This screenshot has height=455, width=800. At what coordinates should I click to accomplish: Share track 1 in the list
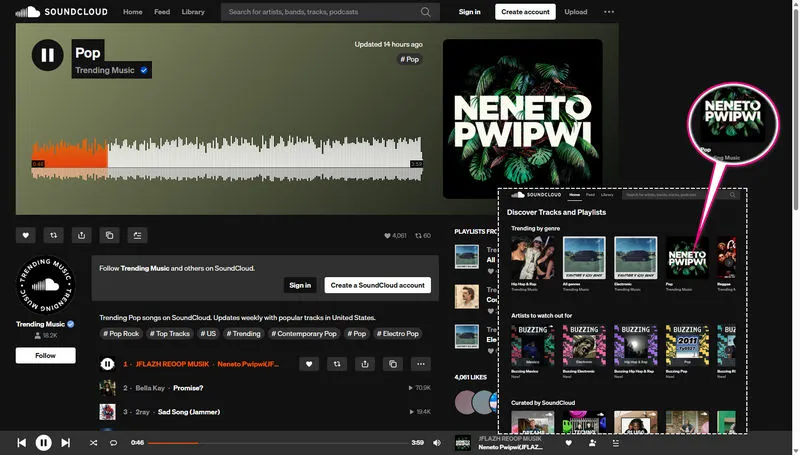coord(365,364)
